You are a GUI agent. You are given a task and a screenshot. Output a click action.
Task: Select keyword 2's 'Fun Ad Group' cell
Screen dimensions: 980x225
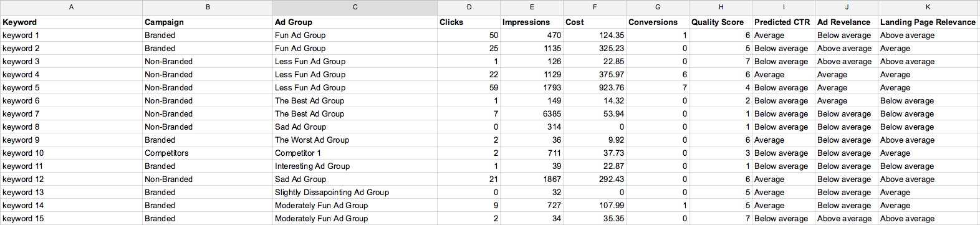point(355,48)
